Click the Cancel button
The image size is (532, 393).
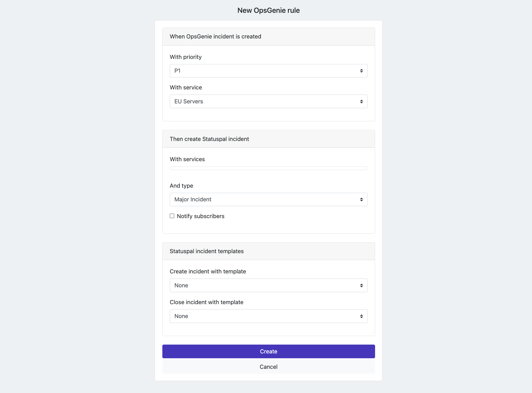[269, 367]
